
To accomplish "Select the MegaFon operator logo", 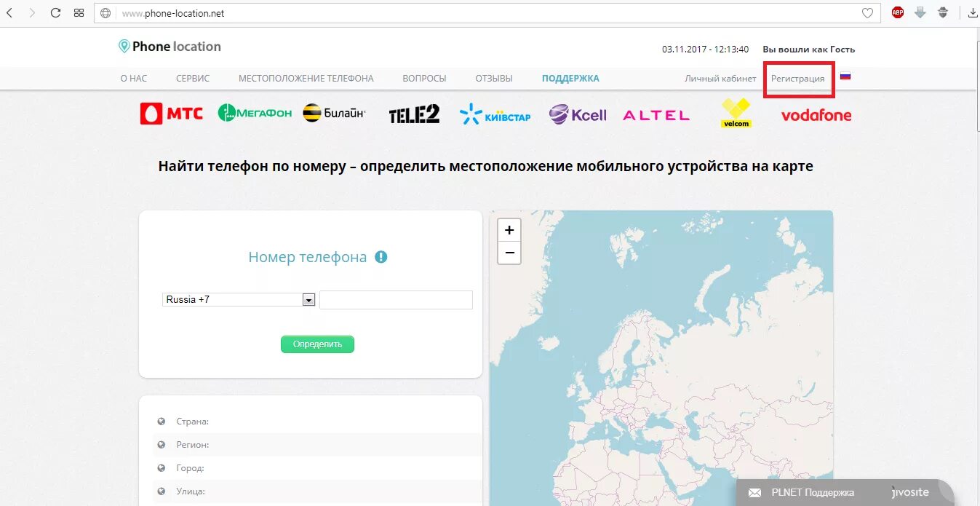I will [x=255, y=113].
